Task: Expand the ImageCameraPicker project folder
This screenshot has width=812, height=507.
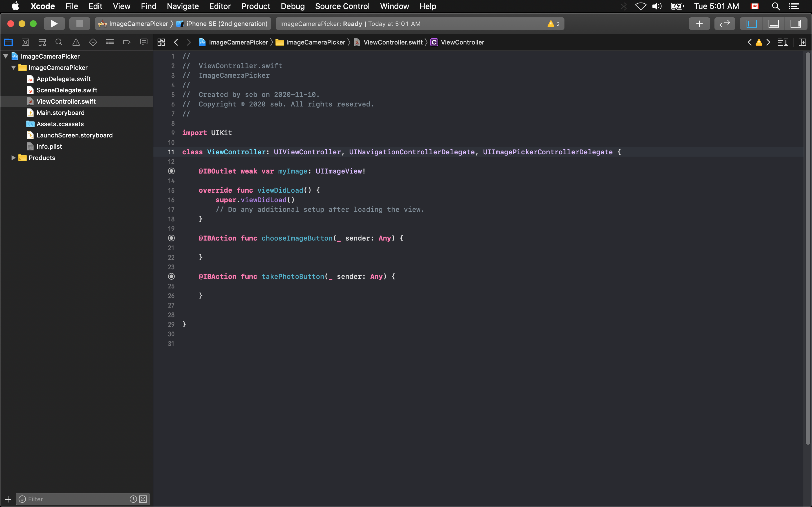Action: click(6, 55)
